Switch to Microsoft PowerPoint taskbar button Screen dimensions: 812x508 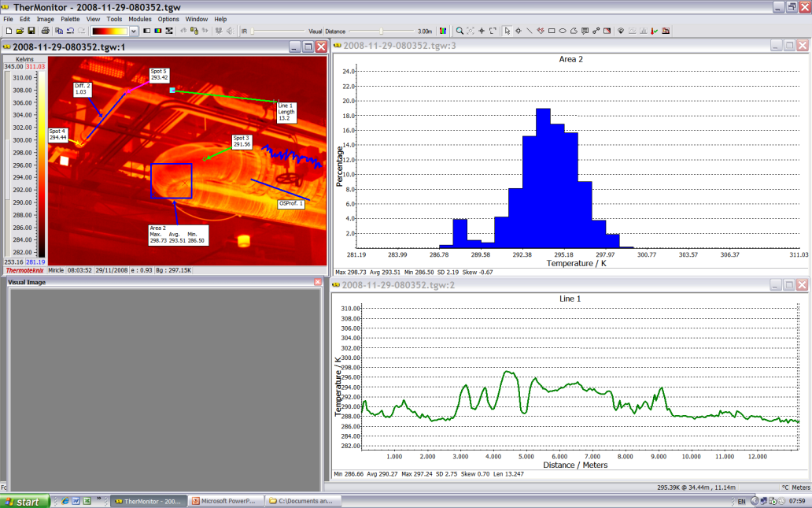[x=225, y=501]
